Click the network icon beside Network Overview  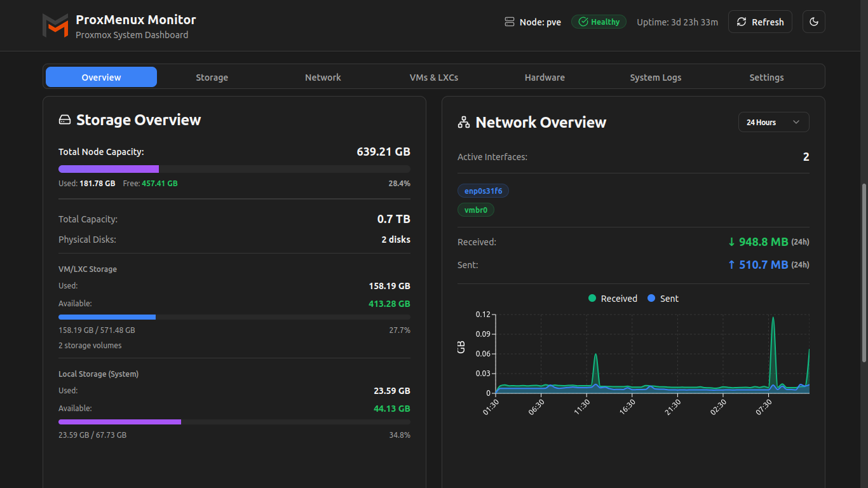tap(464, 123)
